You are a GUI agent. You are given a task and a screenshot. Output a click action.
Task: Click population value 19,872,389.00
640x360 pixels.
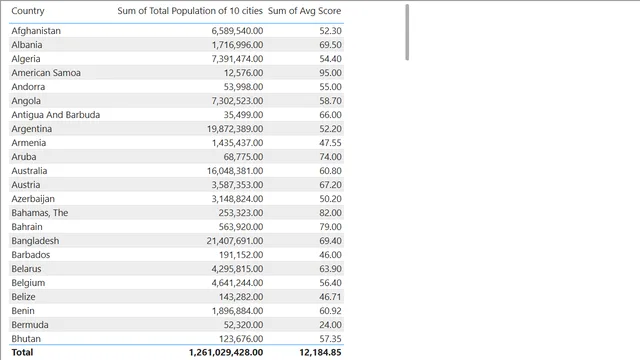click(x=235, y=129)
